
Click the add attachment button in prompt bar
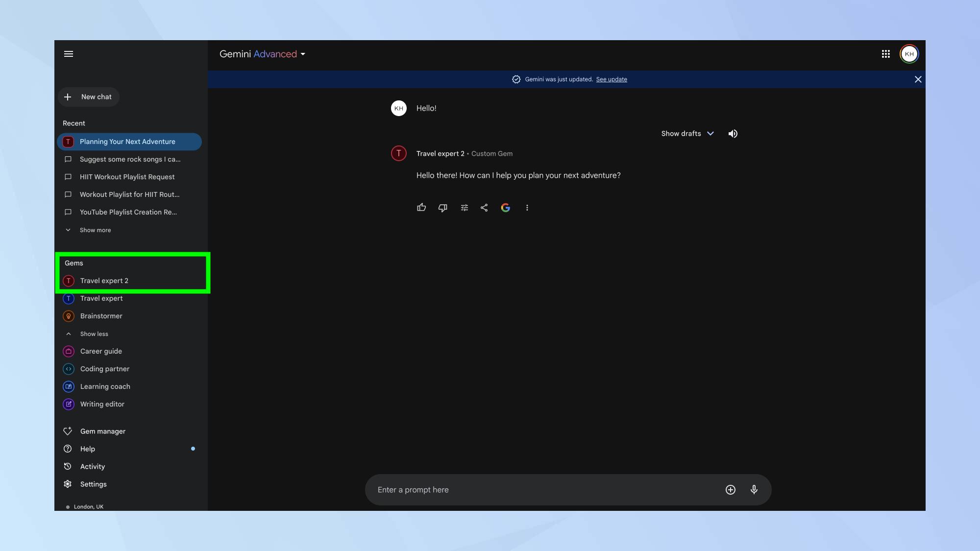coord(730,490)
